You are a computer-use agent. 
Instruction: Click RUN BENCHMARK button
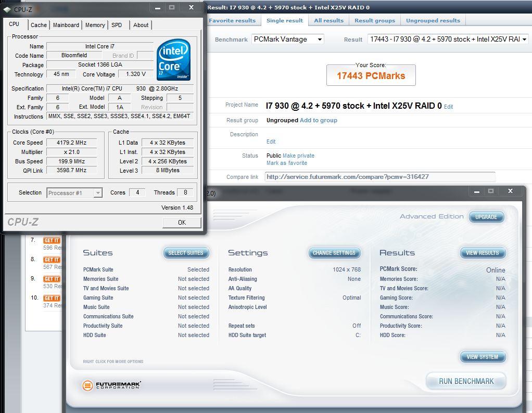[466, 381]
